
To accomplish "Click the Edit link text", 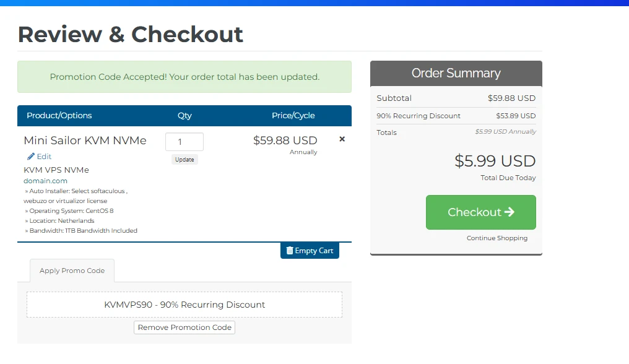I will click(44, 157).
